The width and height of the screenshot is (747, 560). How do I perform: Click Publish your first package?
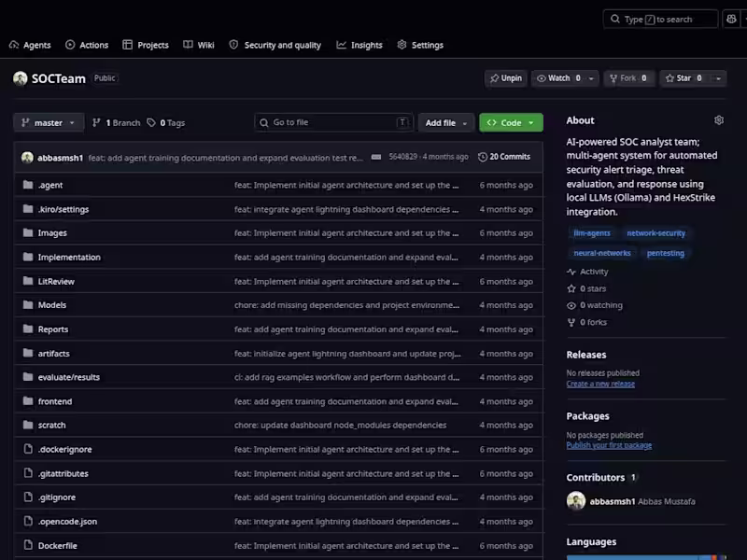[609, 445]
